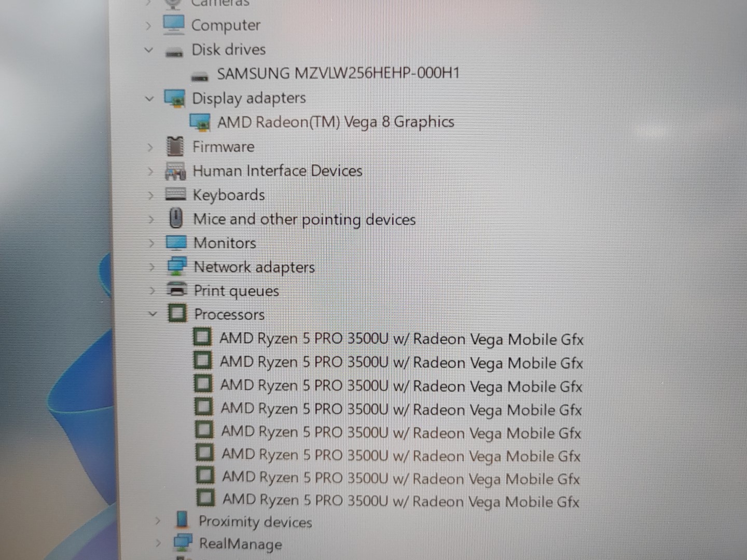Click the Mice and other pointing devices icon
The image size is (747, 560).
[176, 218]
